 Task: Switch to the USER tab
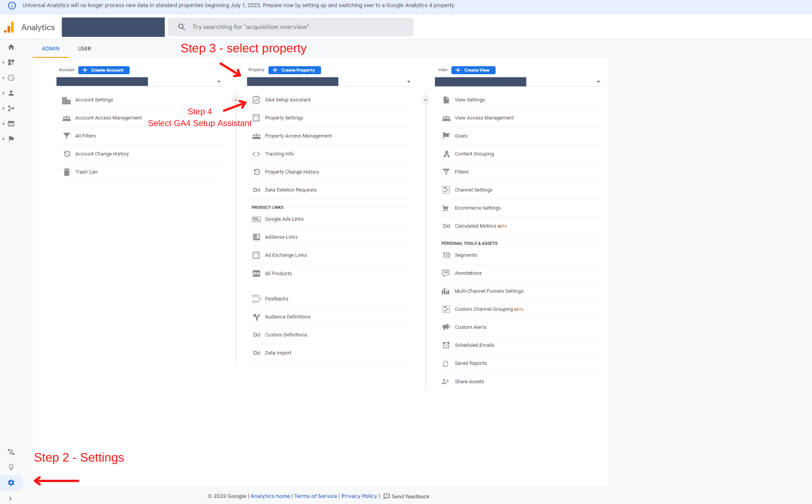[84, 49]
